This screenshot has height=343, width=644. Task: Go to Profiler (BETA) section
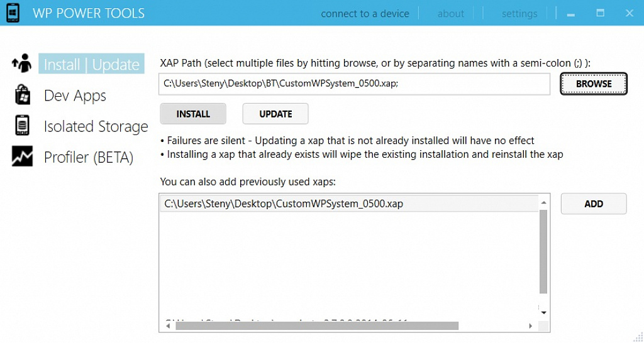tap(89, 157)
